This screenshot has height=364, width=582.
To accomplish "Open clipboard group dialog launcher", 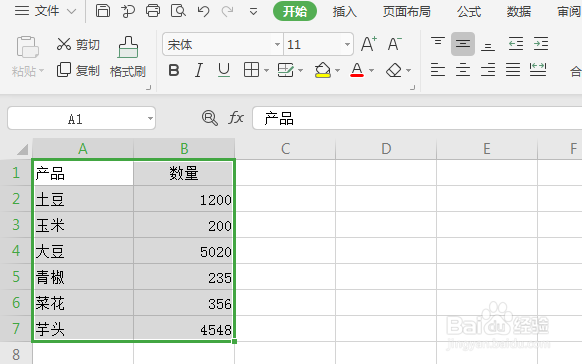I will click(x=148, y=88).
